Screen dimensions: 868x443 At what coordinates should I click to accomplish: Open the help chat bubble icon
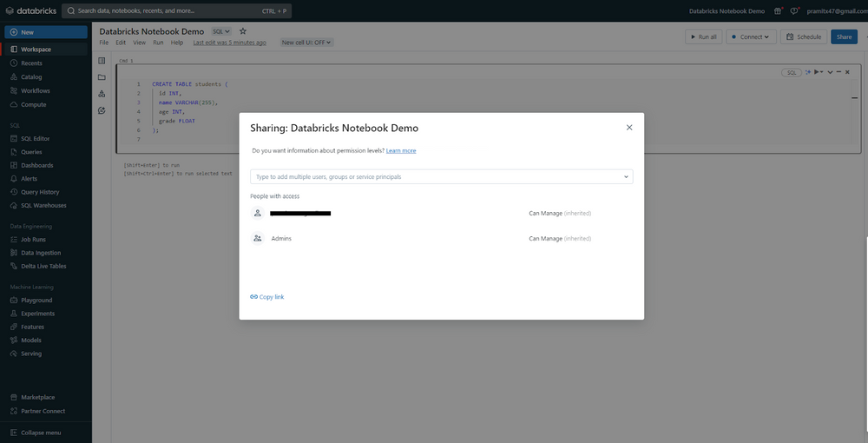(794, 11)
